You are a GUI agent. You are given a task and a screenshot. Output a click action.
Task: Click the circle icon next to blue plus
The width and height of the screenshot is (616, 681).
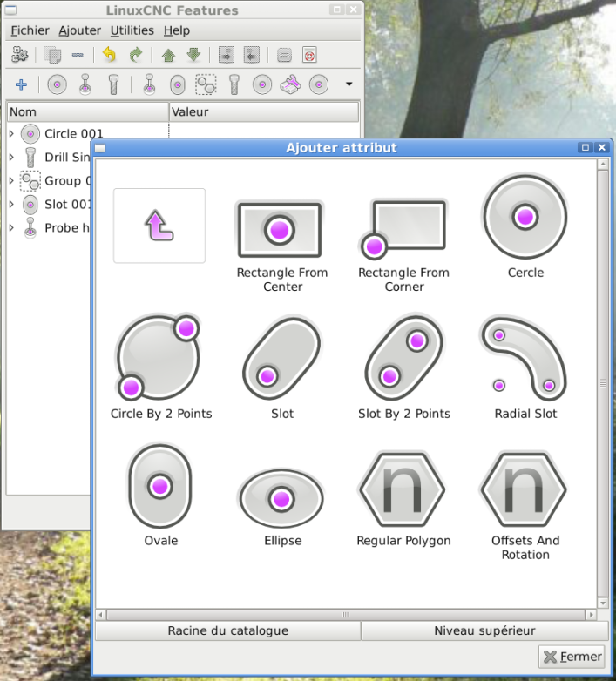(x=57, y=84)
